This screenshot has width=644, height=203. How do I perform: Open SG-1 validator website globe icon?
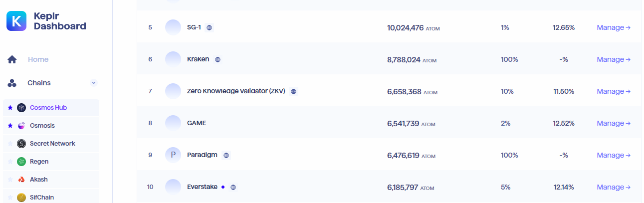[210, 27]
